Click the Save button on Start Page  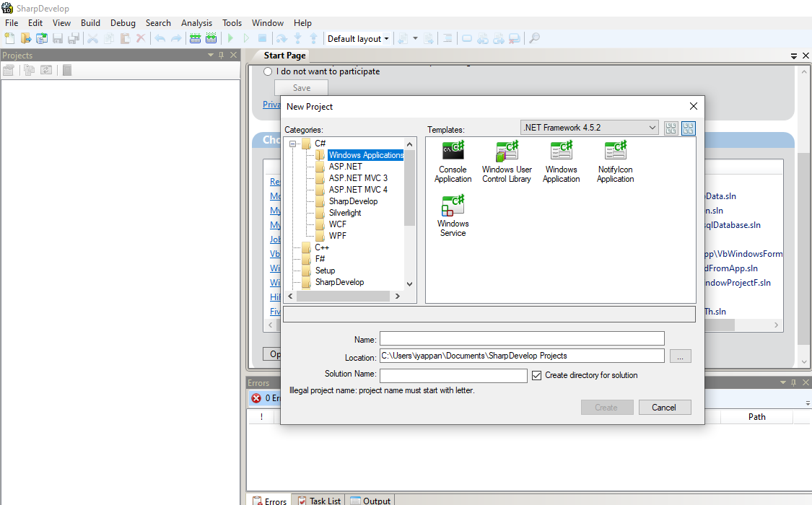pyautogui.click(x=302, y=87)
